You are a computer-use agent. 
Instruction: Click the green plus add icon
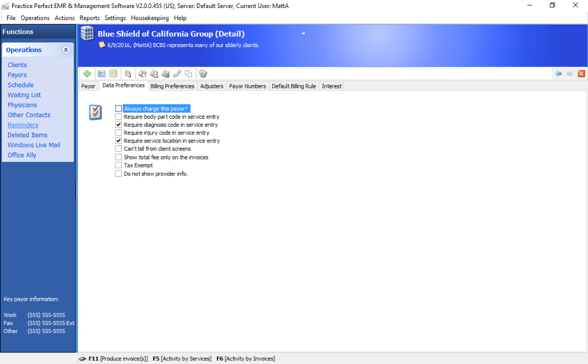click(87, 73)
